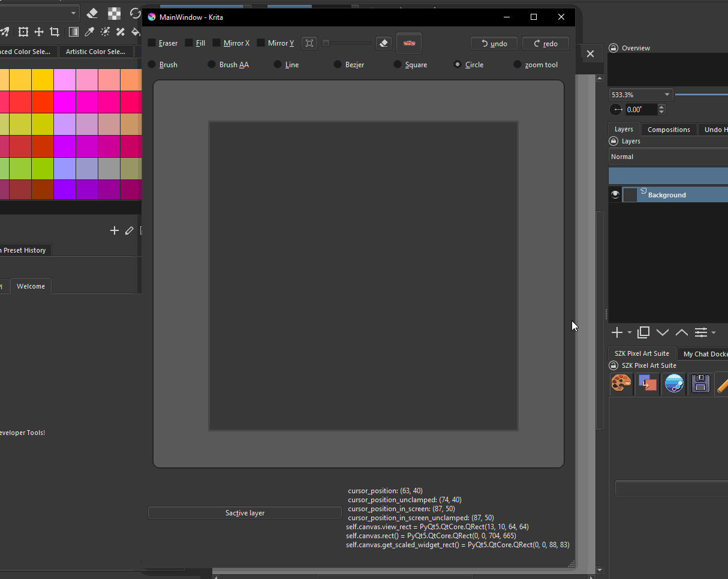Screen dimensions: 728x579
Task: Open the Brush Preset History tab
Action: (25, 250)
